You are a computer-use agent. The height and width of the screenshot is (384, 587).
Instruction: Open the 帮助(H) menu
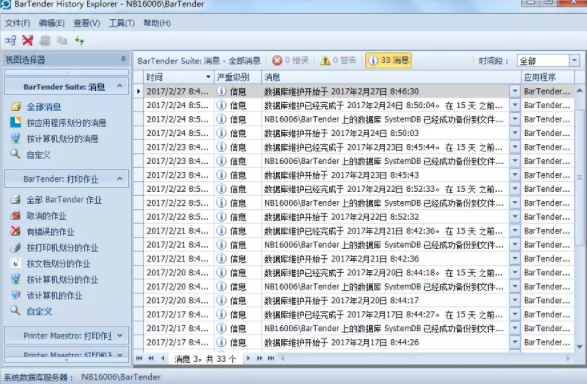(x=157, y=23)
